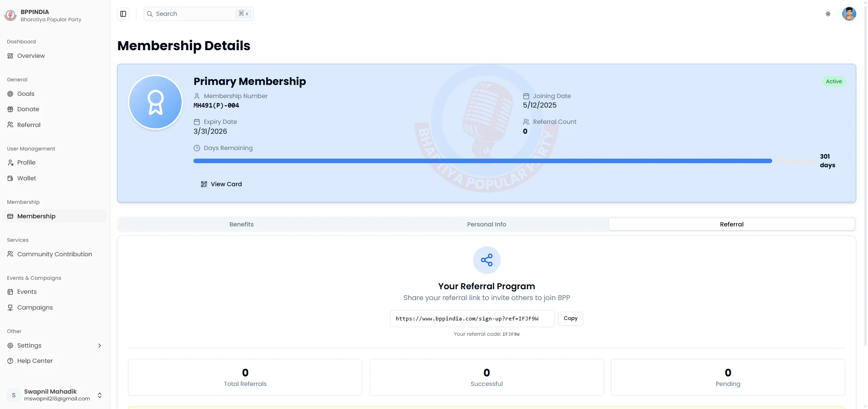
Task: Click the Overview grid icon
Action: pyautogui.click(x=10, y=56)
